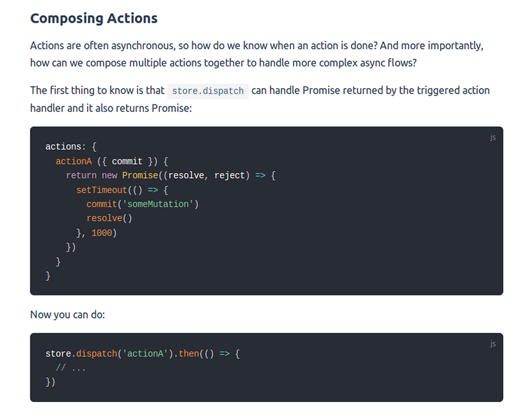Image resolution: width=516 pixels, height=412 pixels.
Task: Click the js label on second code block
Action: [493, 344]
